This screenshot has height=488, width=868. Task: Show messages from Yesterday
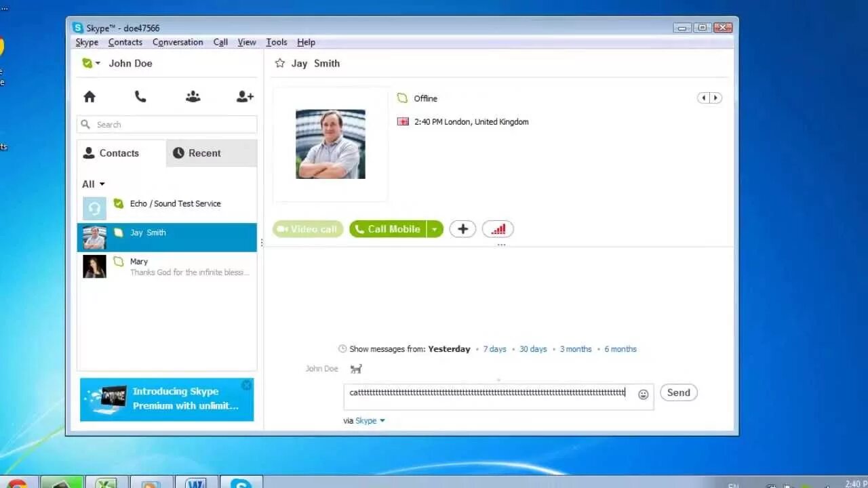(x=449, y=349)
